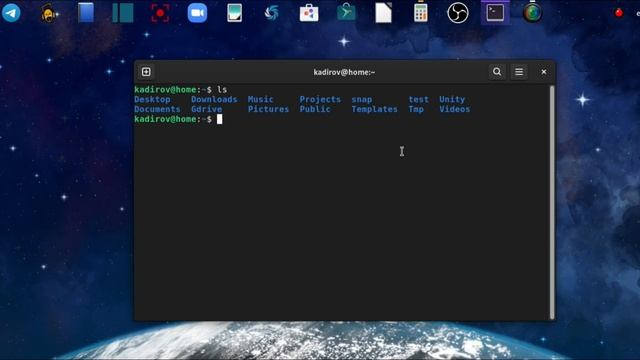Click the Downloads directory name
This screenshot has height=360, width=640.
[x=214, y=99]
